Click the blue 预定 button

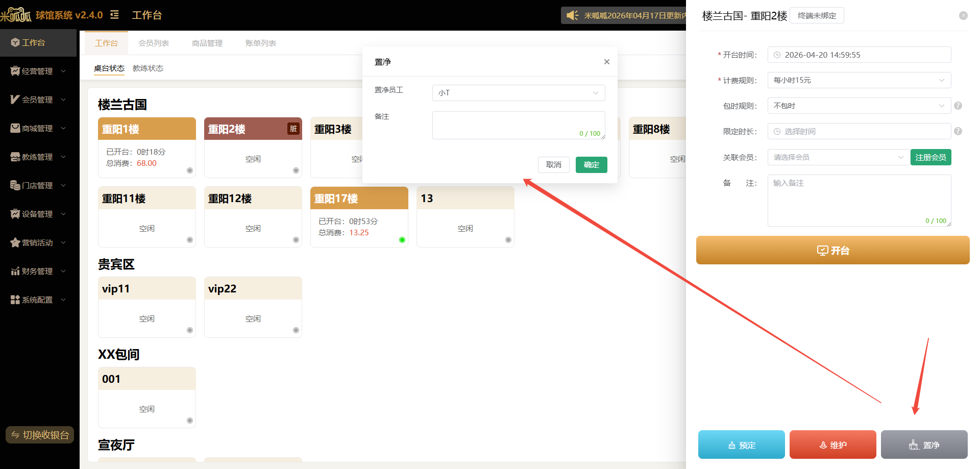click(x=742, y=445)
